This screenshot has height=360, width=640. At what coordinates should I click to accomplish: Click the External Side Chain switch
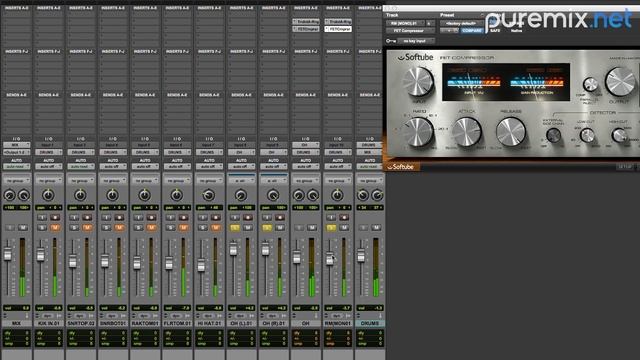553,135
